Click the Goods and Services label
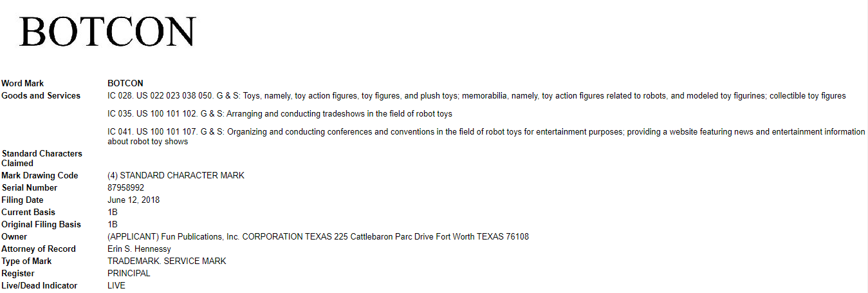Image resolution: width=868 pixels, height=293 pixels. 41,95
